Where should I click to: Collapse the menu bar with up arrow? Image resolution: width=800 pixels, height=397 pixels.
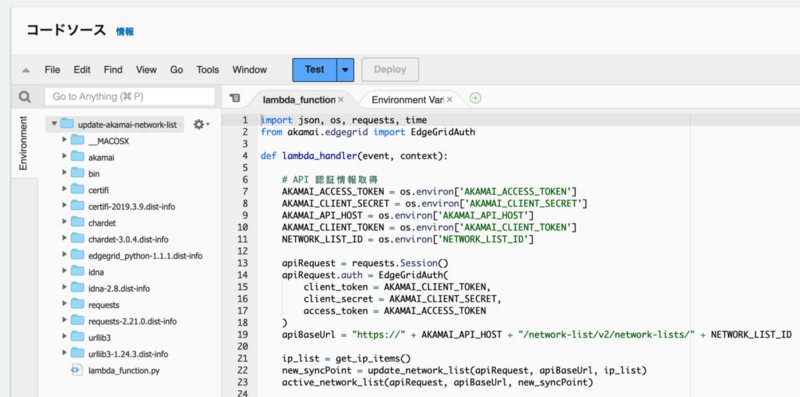coord(26,70)
